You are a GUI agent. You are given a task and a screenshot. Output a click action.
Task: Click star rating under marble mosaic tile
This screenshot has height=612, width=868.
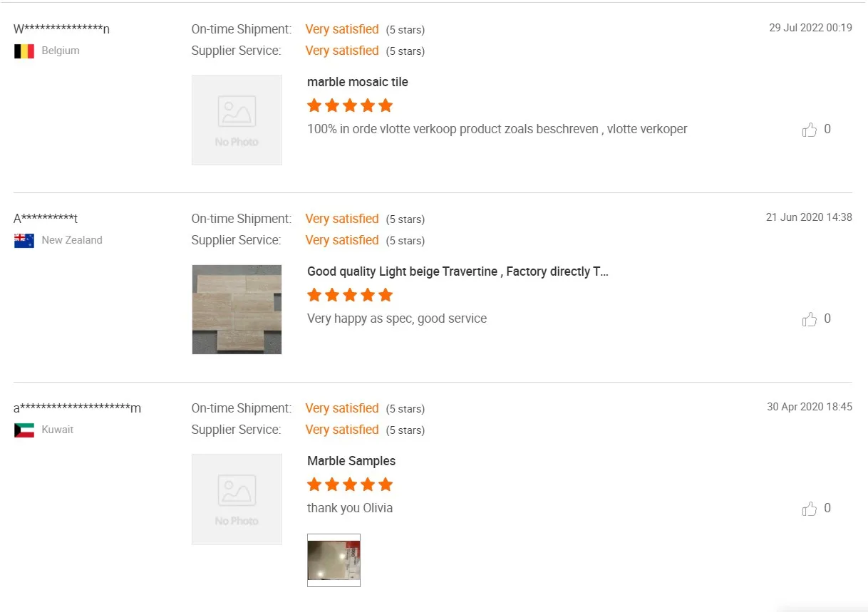(x=350, y=106)
